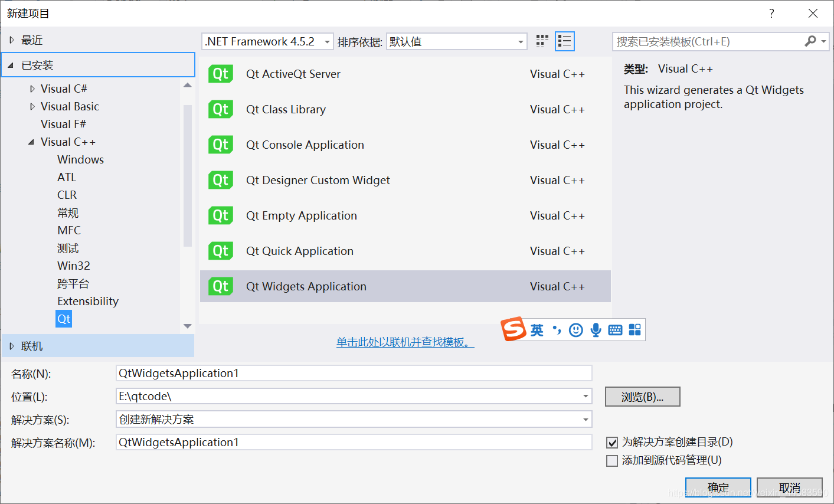Expand the Online section
The image size is (834, 504).
pyautogui.click(x=12, y=346)
